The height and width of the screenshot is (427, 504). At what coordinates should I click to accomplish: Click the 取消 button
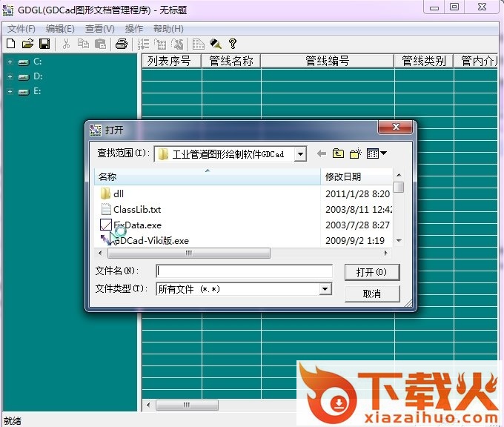pos(372,294)
